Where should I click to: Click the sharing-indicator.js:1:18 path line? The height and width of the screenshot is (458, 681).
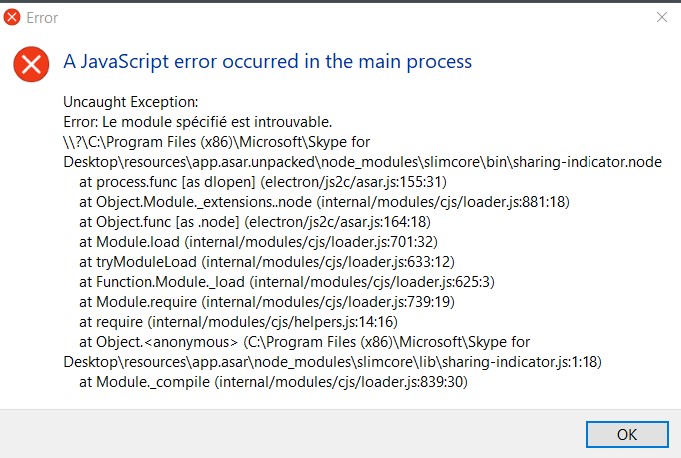(x=332, y=361)
